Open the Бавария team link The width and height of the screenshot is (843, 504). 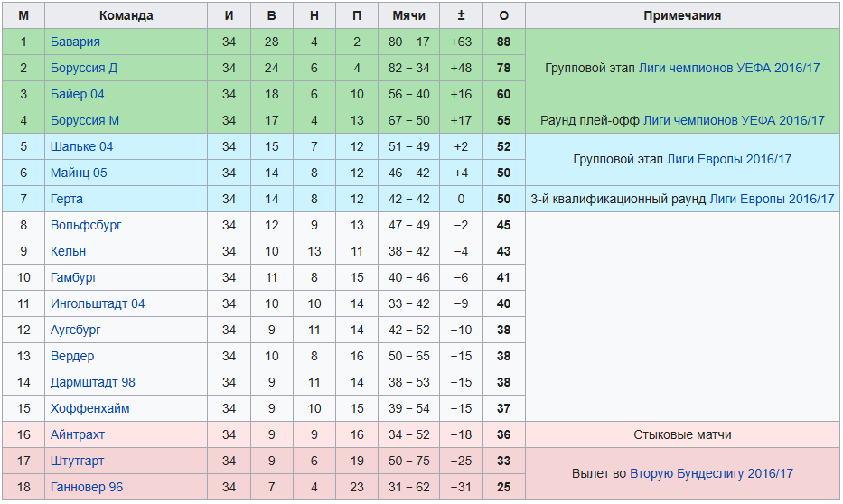click(75, 42)
